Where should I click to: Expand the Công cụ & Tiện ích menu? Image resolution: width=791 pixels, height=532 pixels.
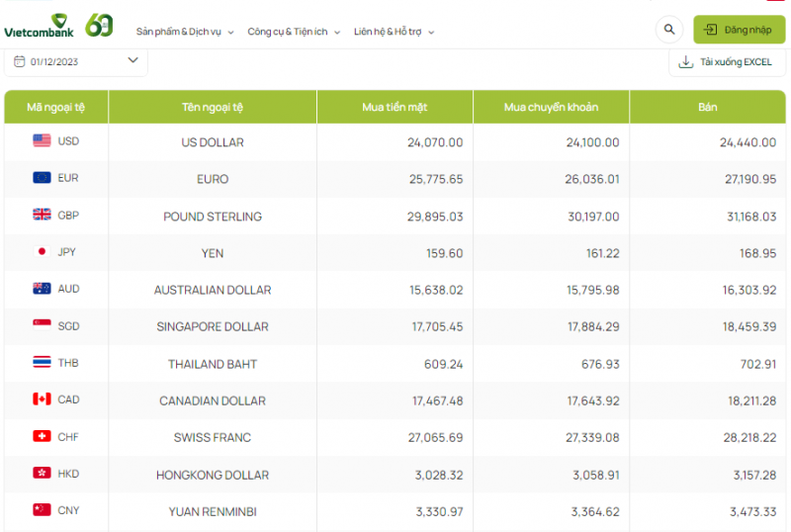click(x=294, y=32)
